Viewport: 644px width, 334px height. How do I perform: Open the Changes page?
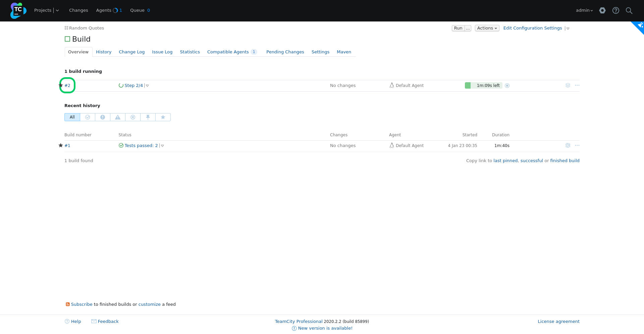coord(78,10)
